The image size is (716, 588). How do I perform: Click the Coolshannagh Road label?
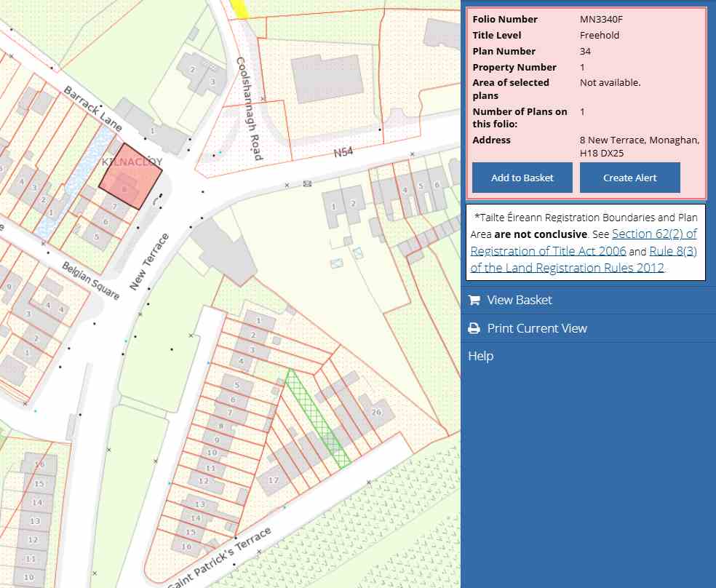(x=249, y=109)
